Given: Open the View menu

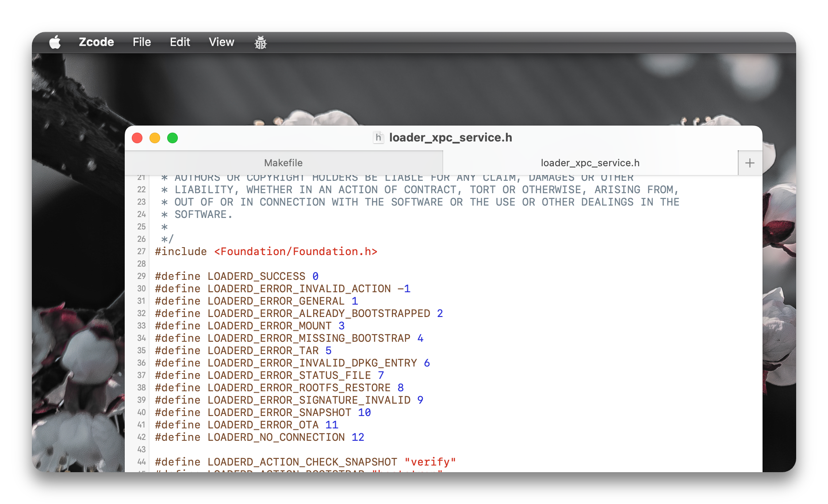Looking at the screenshot, I should (x=222, y=42).
